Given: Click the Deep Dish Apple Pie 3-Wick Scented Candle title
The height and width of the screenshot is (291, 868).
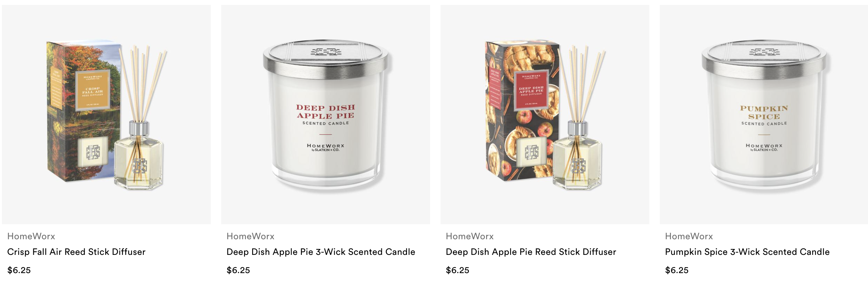Looking at the screenshot, I should point(321,252).
